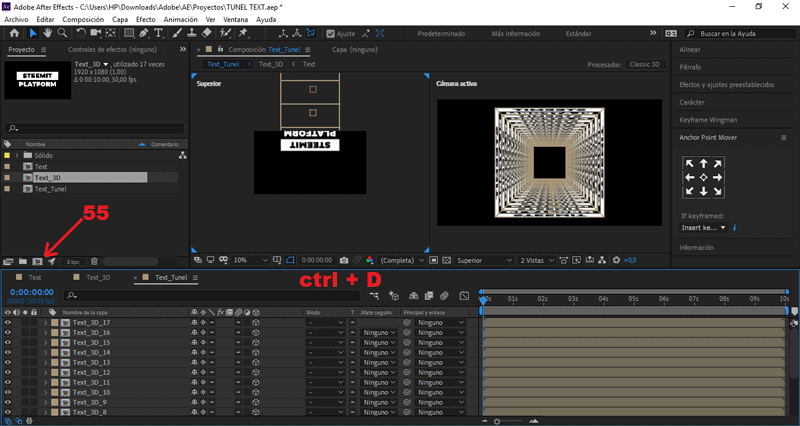This screenshot has height=426, width=800.
Task: Select the Type text tool
Action: pos(159,33)
